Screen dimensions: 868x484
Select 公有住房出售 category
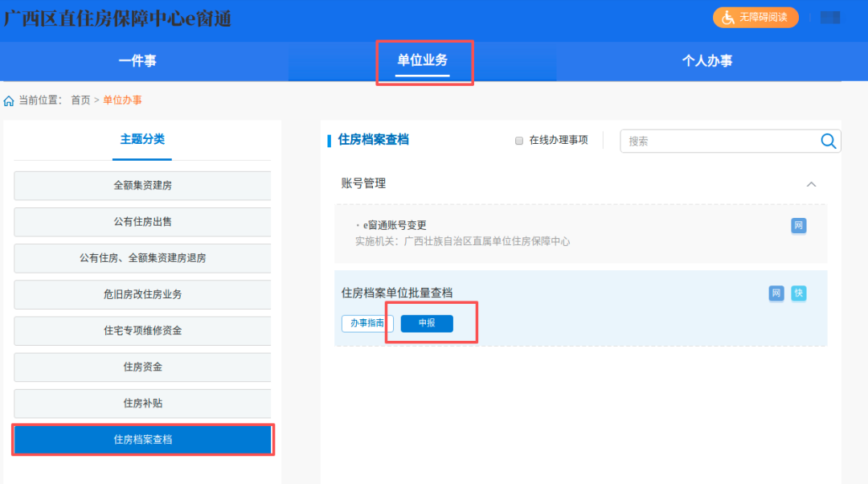(x=142, y=222)
